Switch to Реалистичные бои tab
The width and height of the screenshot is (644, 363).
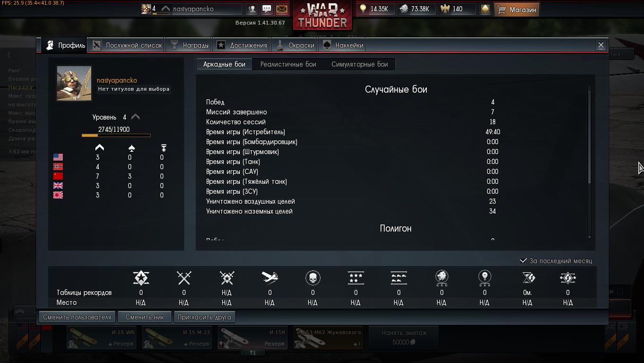click(x=288, y=64)
